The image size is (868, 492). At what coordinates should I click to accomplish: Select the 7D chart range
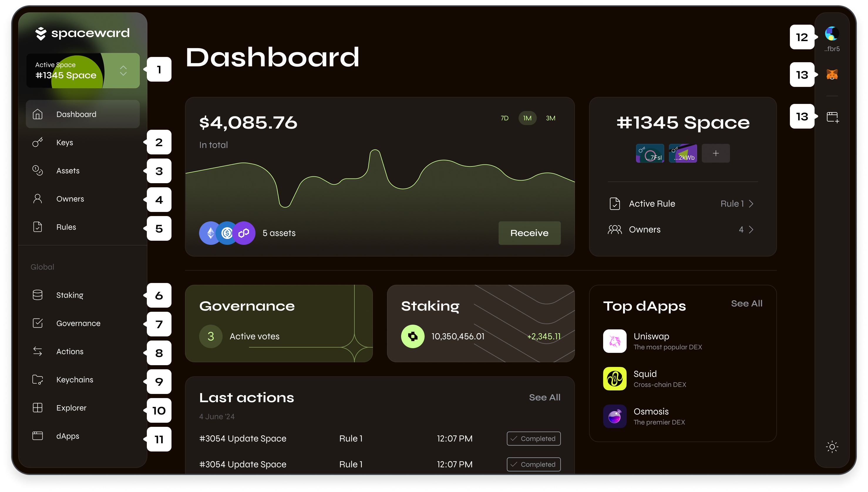click(x=504, y=118)
